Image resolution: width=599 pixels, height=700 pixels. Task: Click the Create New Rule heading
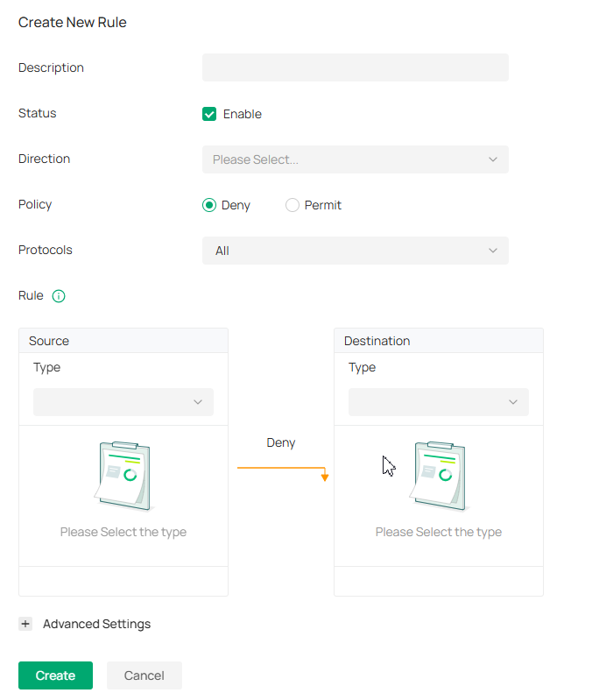coord(73,22)
